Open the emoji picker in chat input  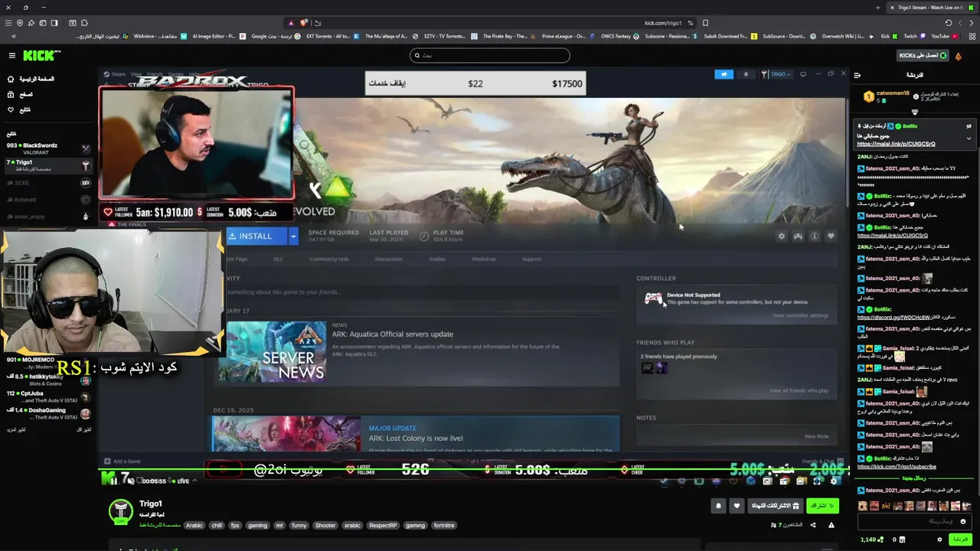click(x=964, y=521)
